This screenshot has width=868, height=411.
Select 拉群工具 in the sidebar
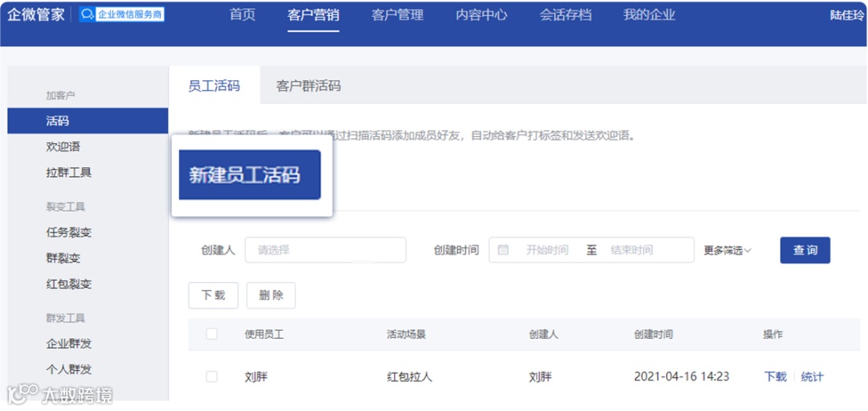coord(68,172)
